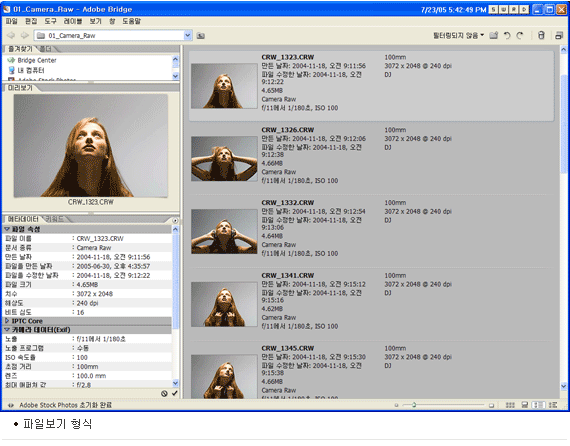Select CRW_1345.CRW thumbnail
Image resolution: width=570 pixels, height=446 pixels.
[224, 377]
